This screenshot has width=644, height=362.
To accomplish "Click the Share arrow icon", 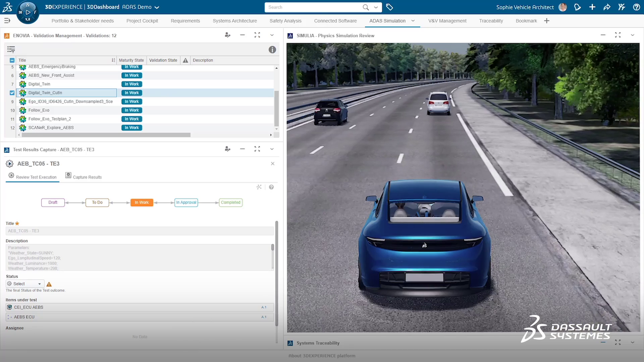I will tap(607, 7).
